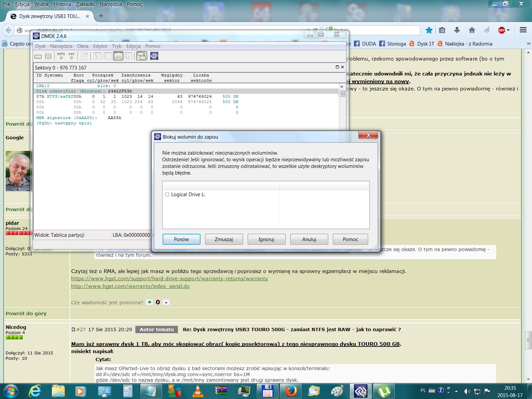The height and width of the screenshot is (399, 532).
Task: Open the directory tree view icon in DMDE
Action: pos(97,56)
